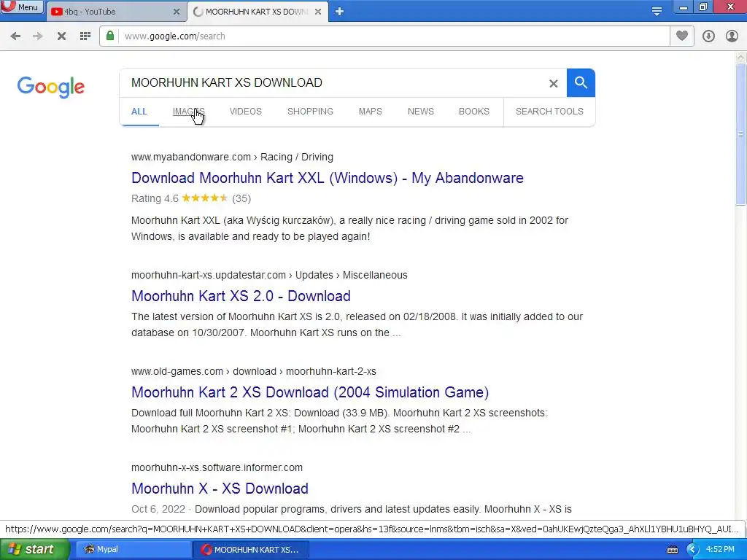The width and height of the screenshot is (747, 560).
Task: Close the MOORHUHN KART XS tab
Action: point(318,12)
